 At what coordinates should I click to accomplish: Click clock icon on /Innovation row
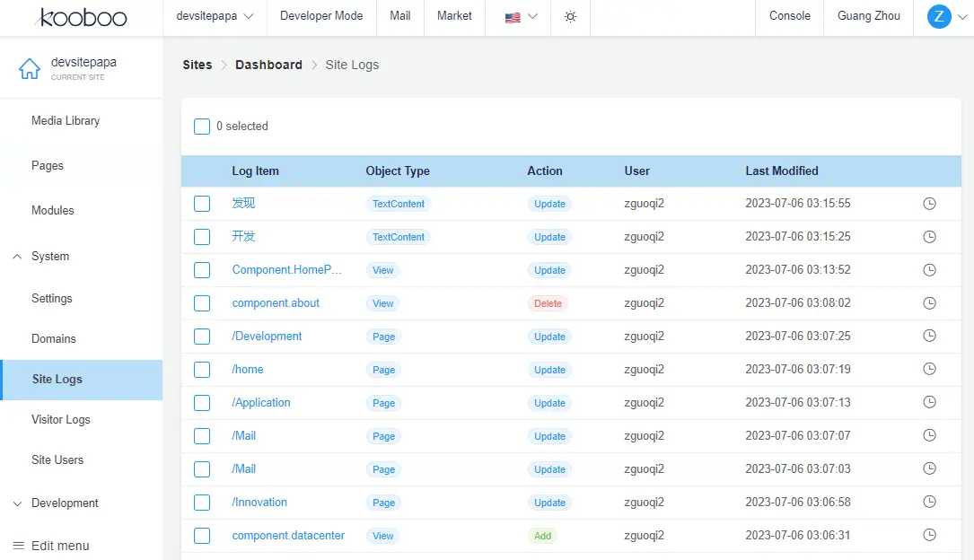point(929,503)
